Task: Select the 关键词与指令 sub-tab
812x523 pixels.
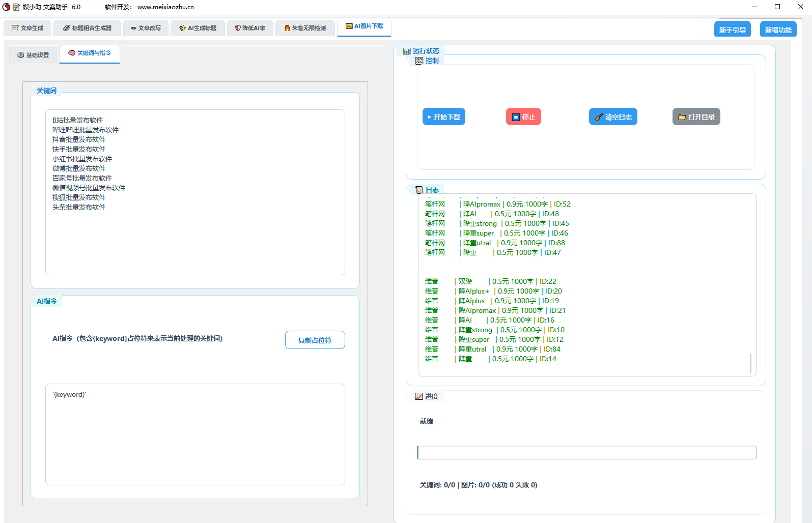Action: point(90,53)
